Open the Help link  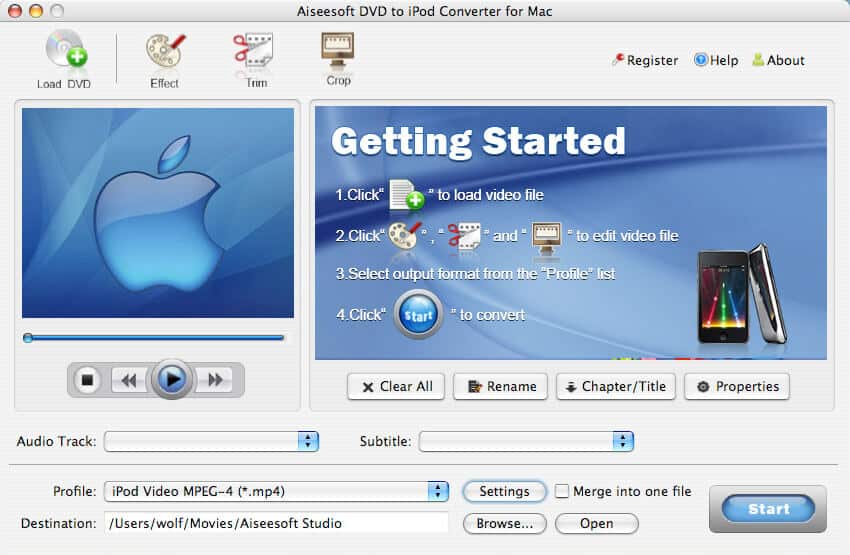[716, 60]
